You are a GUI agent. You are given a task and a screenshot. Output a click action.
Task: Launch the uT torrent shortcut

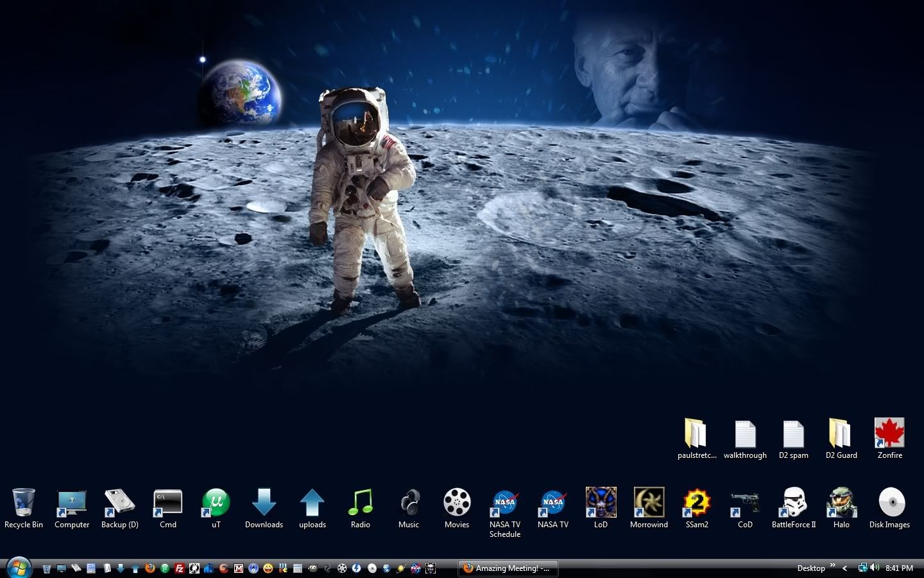(x=216, y=503)
